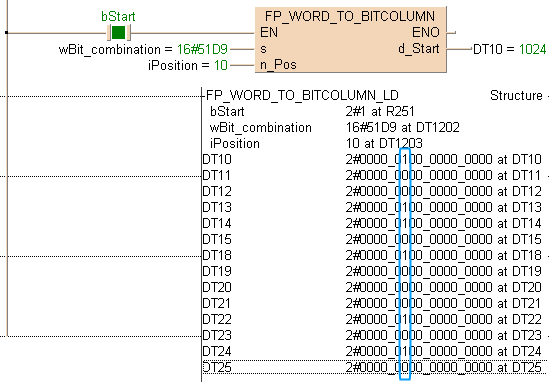
Task: Toggle the bStart contact
Action: (119, 33)
